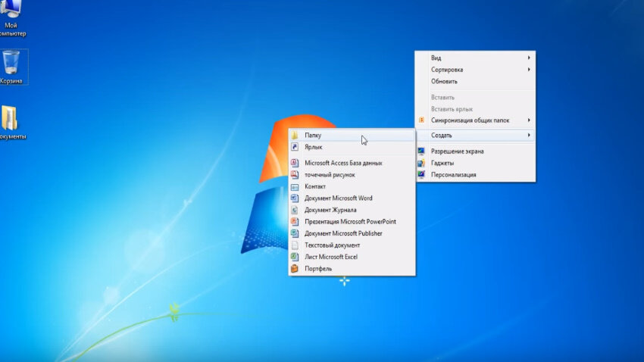Choose Сортировка in the context menu
The width and height of the screenshot is (644, 362).
475,70
